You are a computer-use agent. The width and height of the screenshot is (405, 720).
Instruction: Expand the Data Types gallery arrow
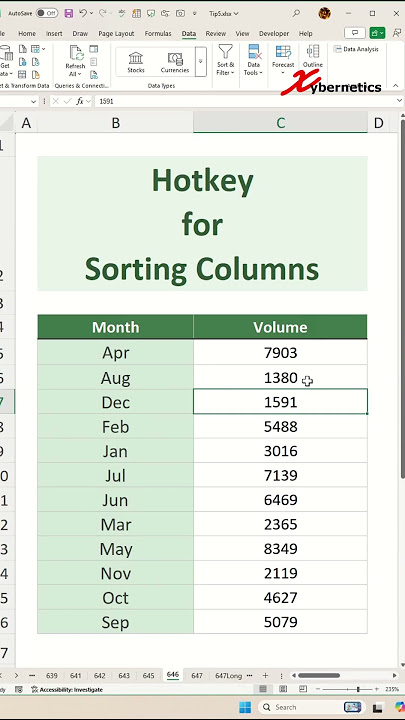[x=201, y=61]
